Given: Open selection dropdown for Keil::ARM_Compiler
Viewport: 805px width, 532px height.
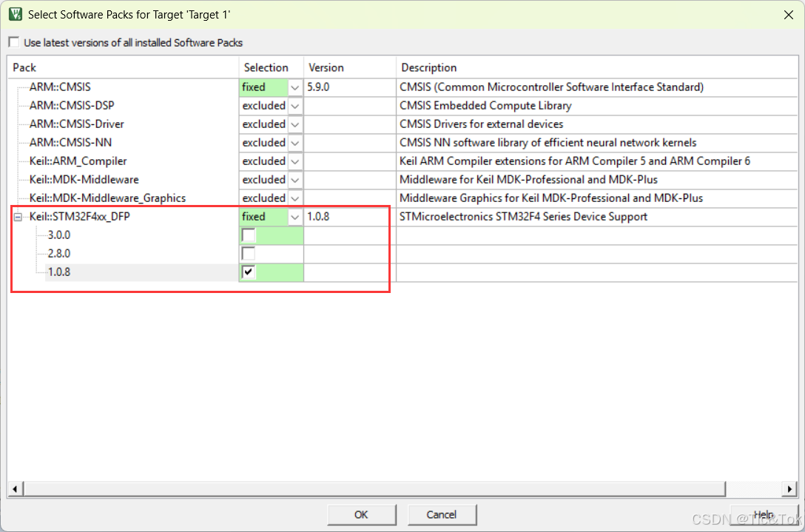Looking at the screenshot, I should [295, 161].
